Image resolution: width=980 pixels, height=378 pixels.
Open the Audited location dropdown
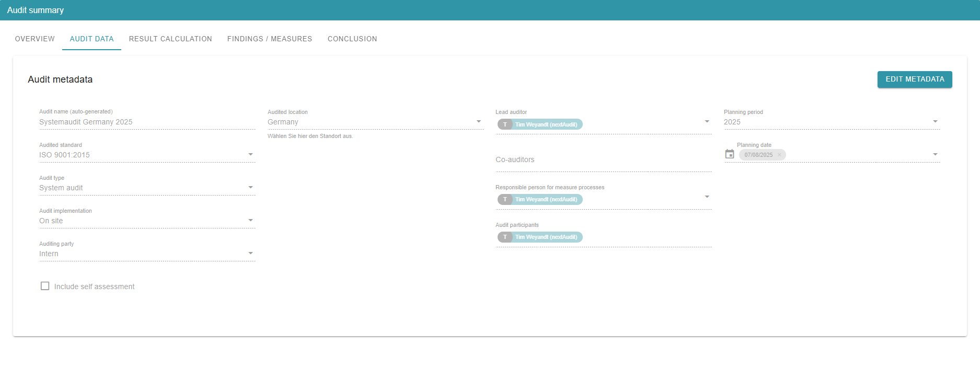[x=478, y=121]
